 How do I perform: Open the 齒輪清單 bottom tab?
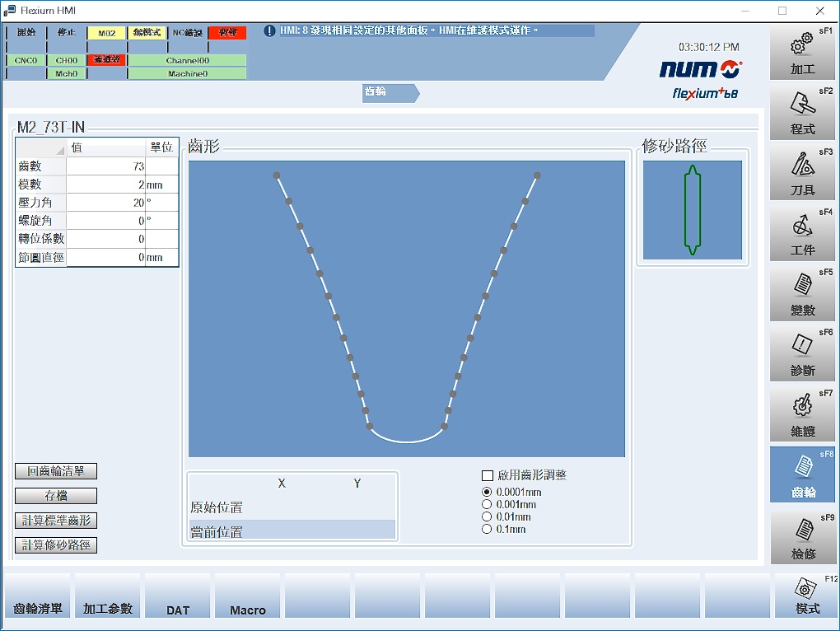coord(38,596)
